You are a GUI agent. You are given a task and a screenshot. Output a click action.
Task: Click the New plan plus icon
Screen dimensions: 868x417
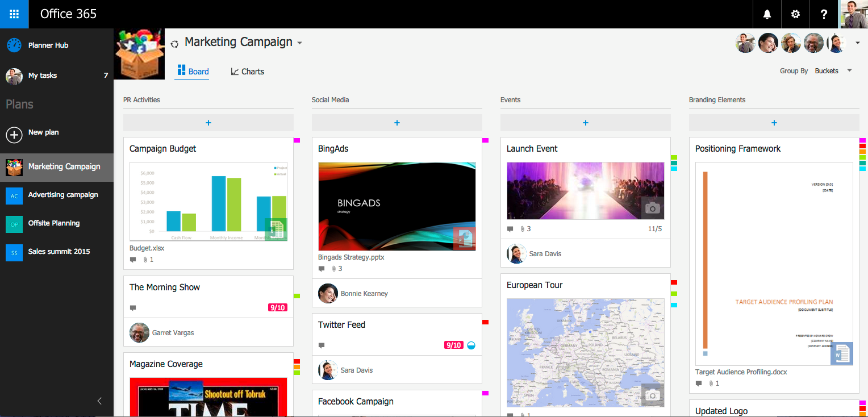(14, 135)
